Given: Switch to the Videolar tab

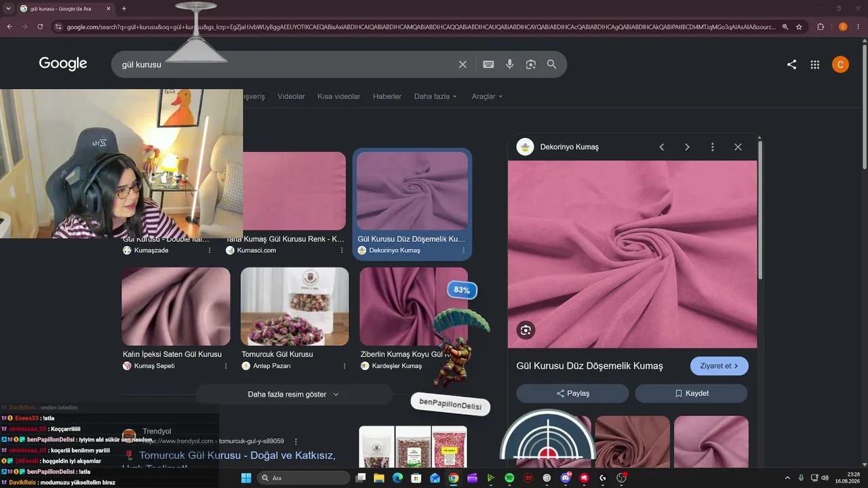Looking at the screenshot, I should pos(291,96).
